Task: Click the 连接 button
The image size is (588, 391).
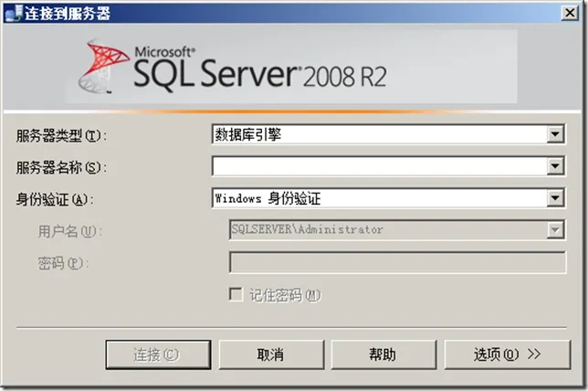Action: 158,354
